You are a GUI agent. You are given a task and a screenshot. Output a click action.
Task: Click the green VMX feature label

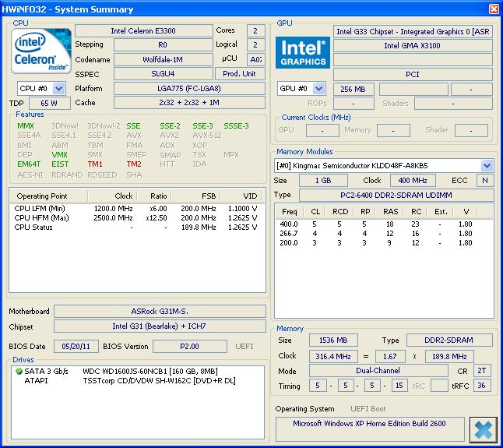coord(59,155)
